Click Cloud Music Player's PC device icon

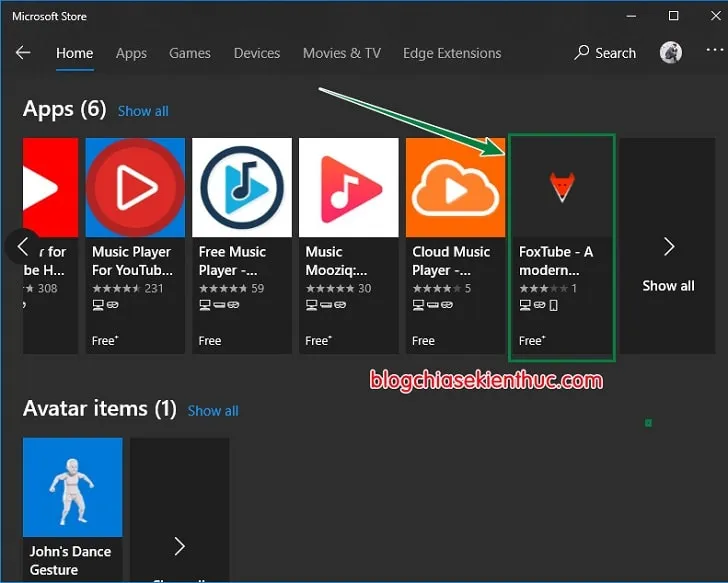(418, 305)
